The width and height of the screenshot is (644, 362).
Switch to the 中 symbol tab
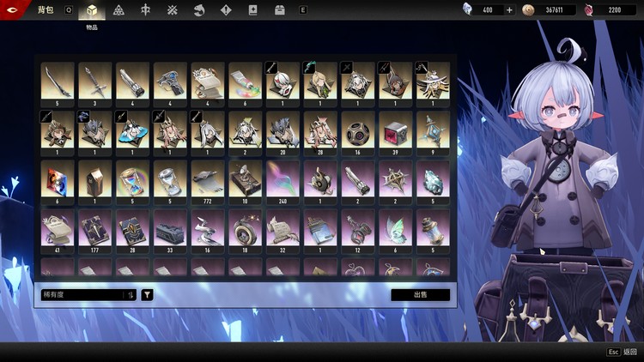click(x=145, y=10)
